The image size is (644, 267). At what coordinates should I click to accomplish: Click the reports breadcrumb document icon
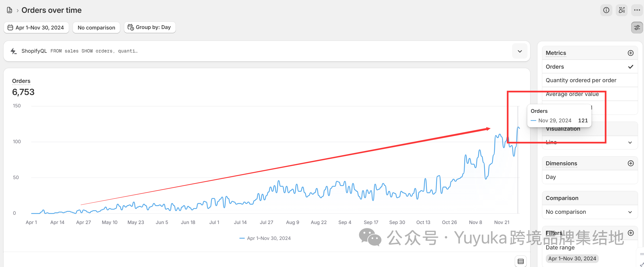tap(10, 10)
